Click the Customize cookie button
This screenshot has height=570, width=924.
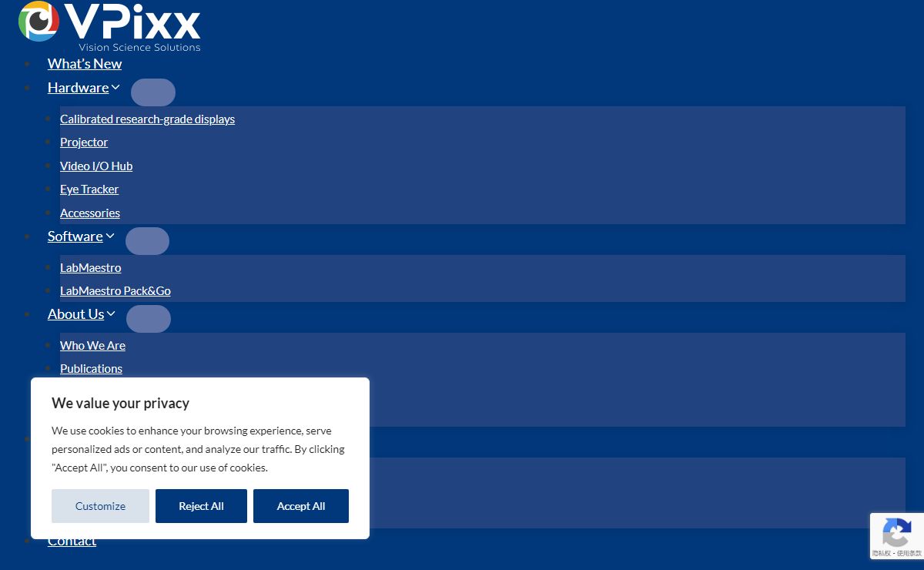100,506
